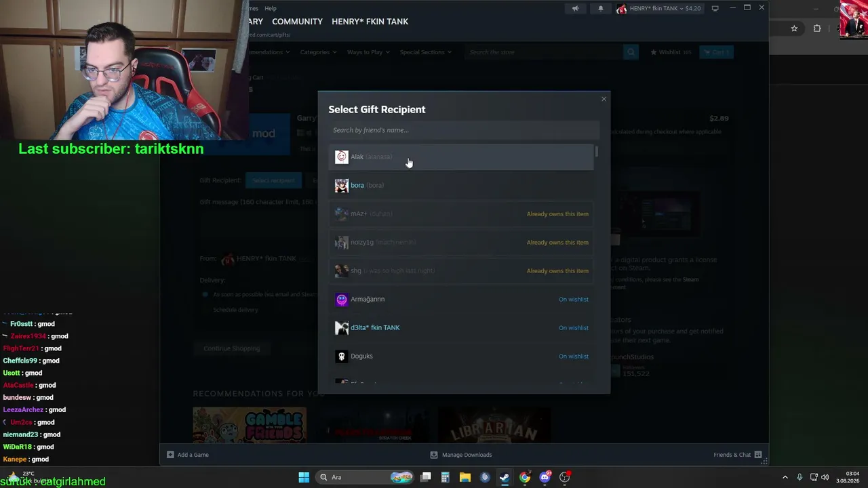
Task: Expand the Ways to Play dropdown
Action: coord(368,52)
